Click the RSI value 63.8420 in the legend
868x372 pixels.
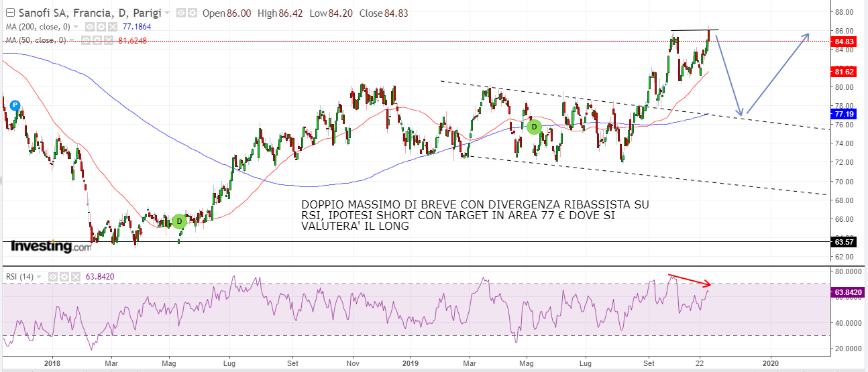(100, 277)
